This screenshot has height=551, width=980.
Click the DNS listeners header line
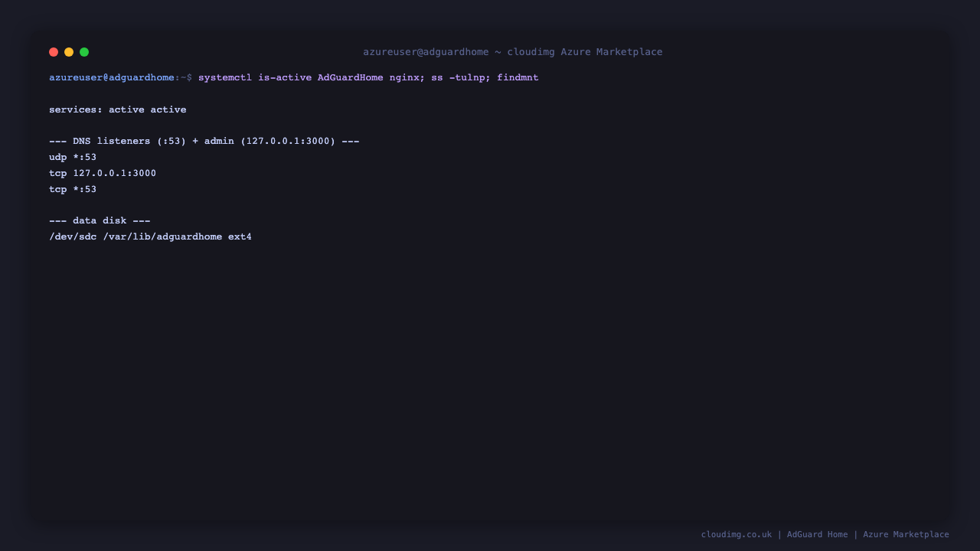[204, 141]
